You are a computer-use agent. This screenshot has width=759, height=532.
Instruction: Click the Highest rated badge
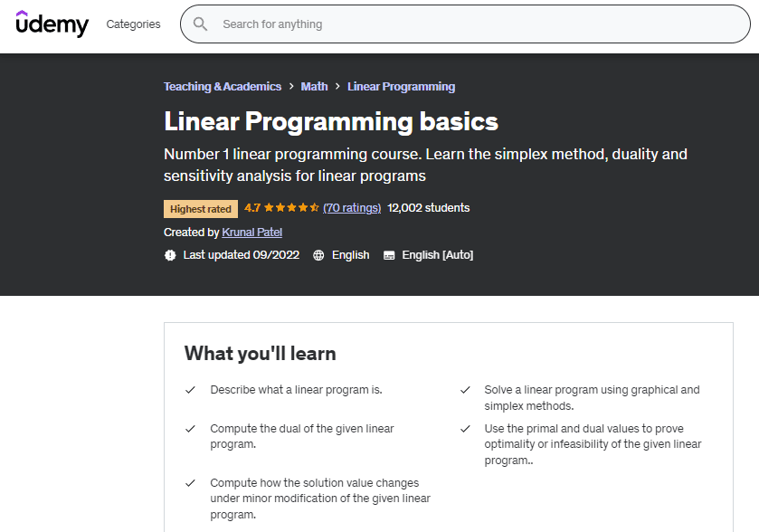point(201,209)
